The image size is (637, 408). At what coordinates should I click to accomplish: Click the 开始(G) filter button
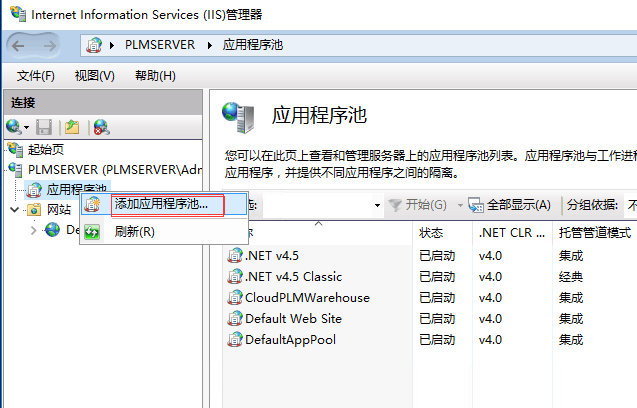point(418,205)
